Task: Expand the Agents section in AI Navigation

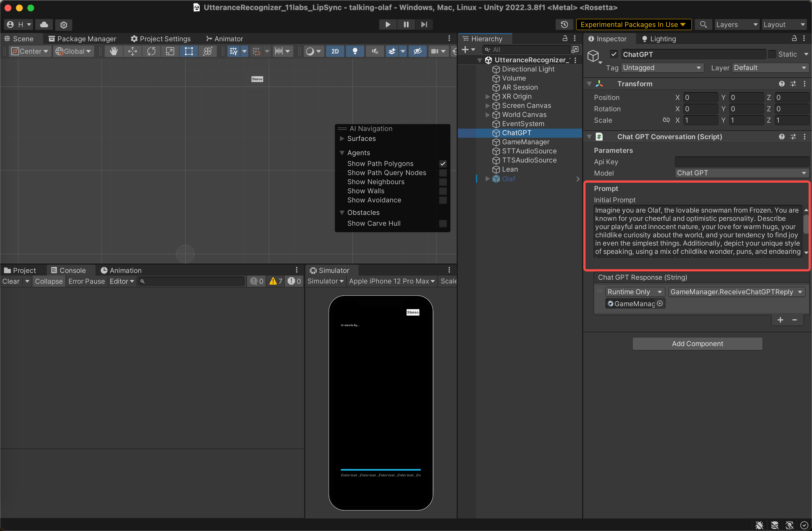Action: click(342, 152)
